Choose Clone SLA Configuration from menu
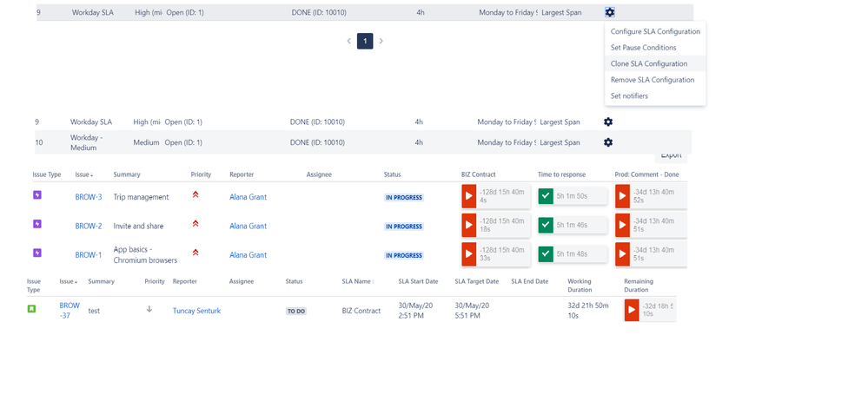This screenshot has height=401, width=868. [655, 63]
